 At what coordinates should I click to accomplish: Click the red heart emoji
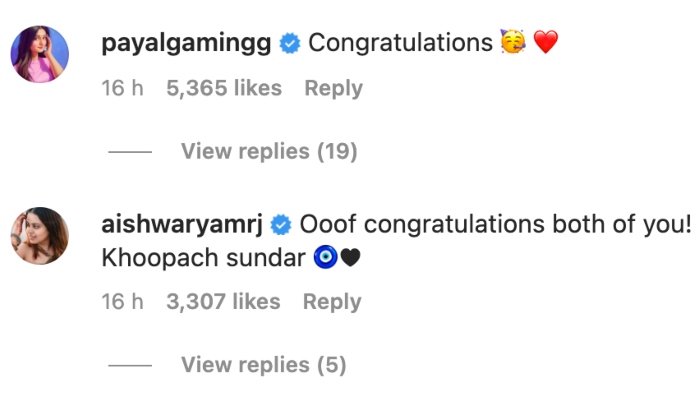(545, 43)
